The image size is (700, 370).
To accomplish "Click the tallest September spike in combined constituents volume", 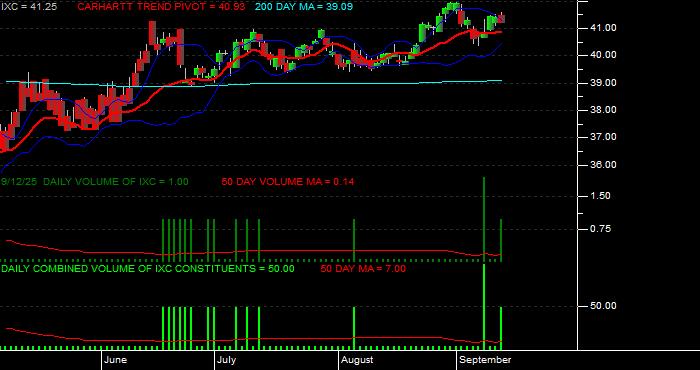I will (x=484, y=306).
